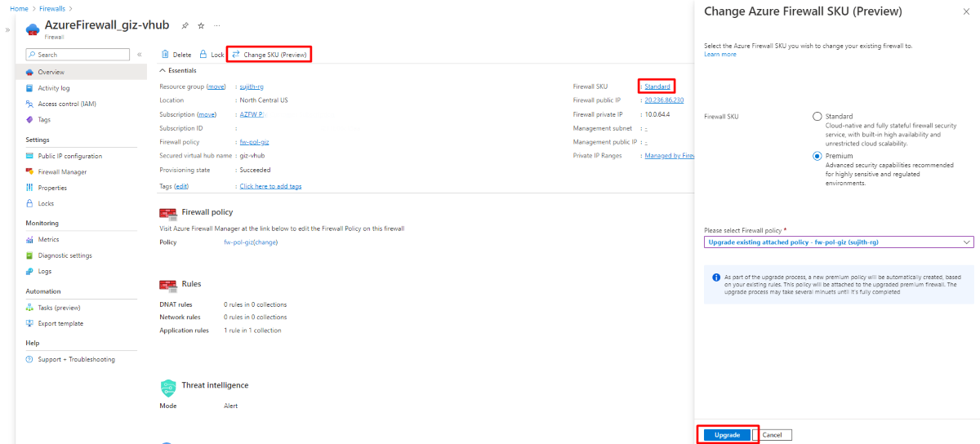Go to Firewalls in breadcrumb
The width and height of the screenshot is (980, 444).
click(x=51, y=8)
